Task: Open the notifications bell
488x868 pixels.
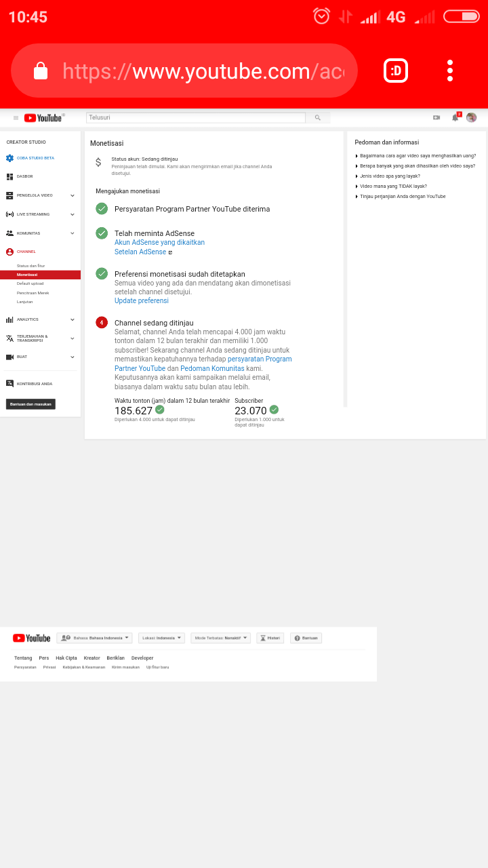Action: pyautogui.click(x=455, y=117)
